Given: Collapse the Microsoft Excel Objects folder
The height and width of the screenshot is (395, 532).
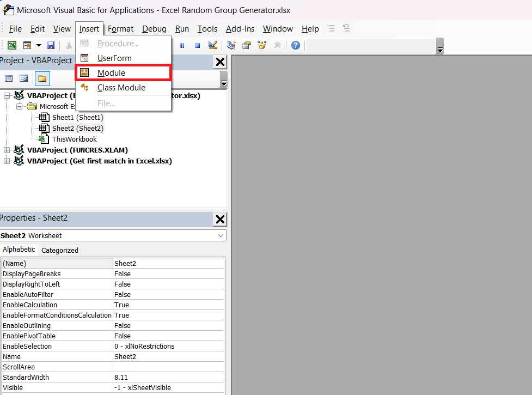Looking at the screenshot, I should [20, 107].
